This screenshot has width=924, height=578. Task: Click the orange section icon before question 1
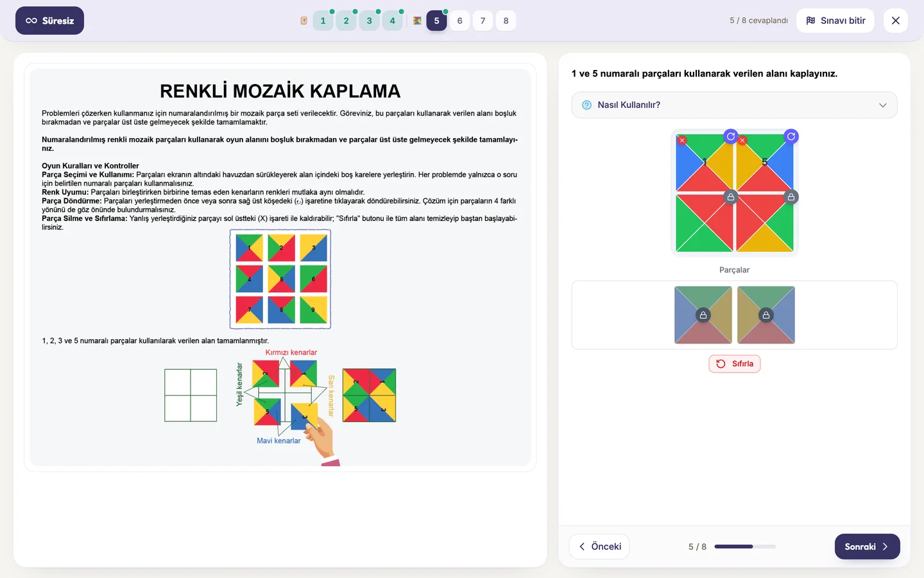point(304,21)
